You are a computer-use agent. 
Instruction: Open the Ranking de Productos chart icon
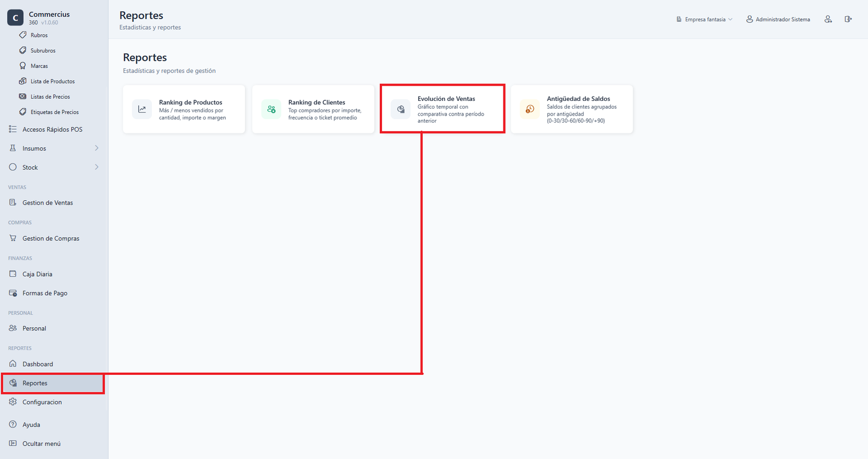[x=142, y=109]
